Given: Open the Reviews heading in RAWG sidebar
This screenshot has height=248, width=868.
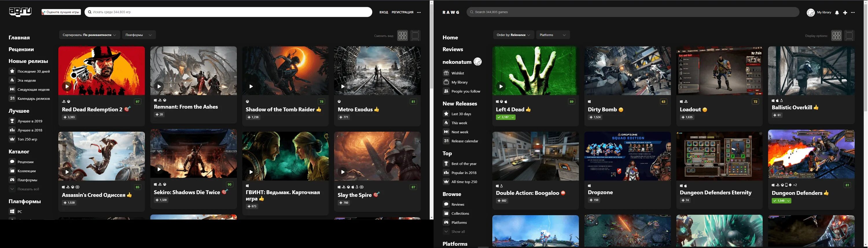Looking at the screenshot, I should pyautogui.click(x=453, y=49).
